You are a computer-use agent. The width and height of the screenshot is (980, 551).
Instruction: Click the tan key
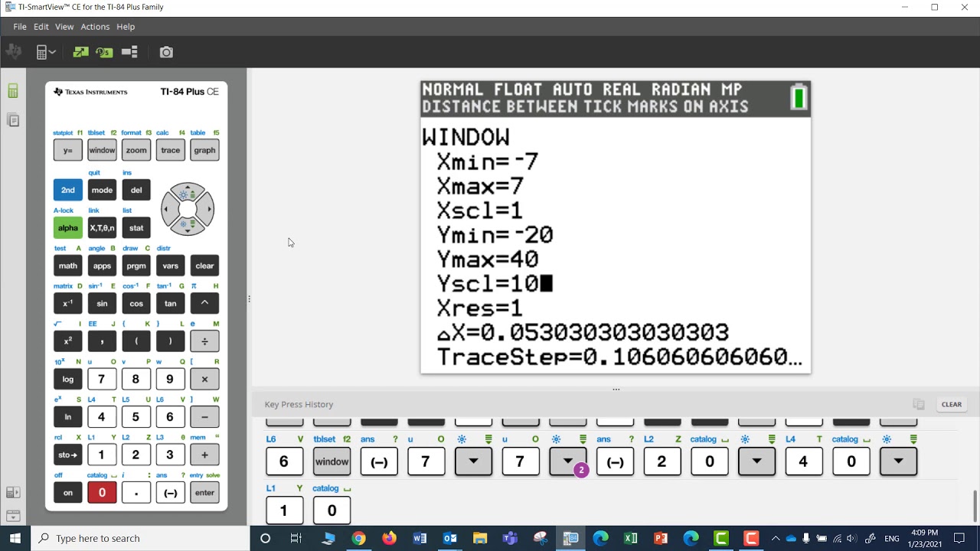point(171,304)
